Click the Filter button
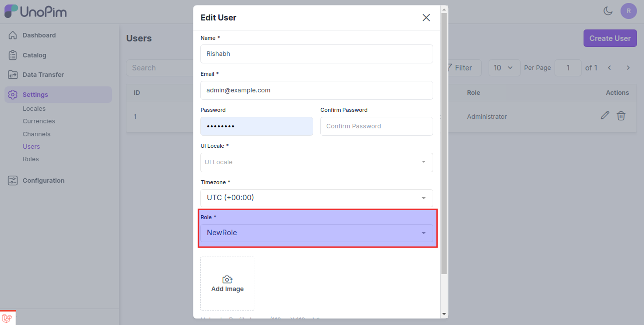 coord(459,68)
